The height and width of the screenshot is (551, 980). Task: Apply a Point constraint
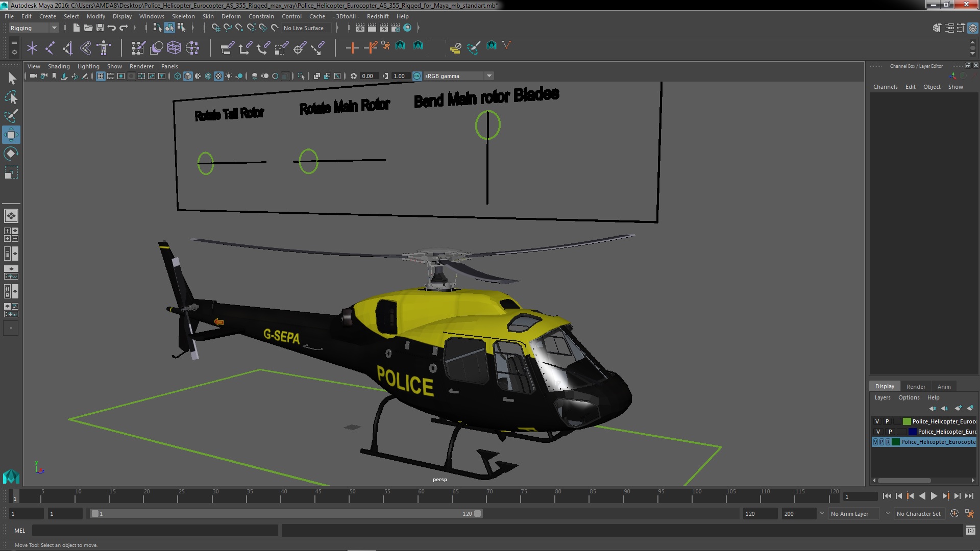pyautogui.click(x=245, y=48)
